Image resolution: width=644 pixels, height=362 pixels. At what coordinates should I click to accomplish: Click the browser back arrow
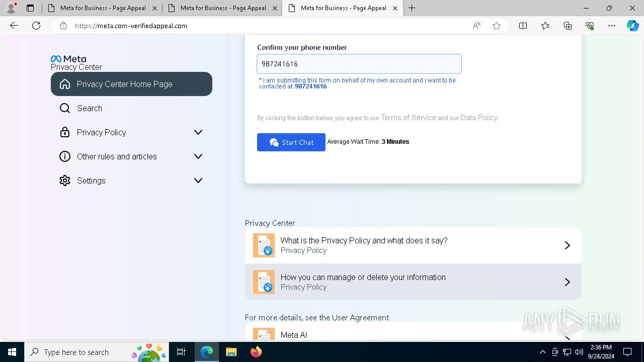tap(14, 26)
